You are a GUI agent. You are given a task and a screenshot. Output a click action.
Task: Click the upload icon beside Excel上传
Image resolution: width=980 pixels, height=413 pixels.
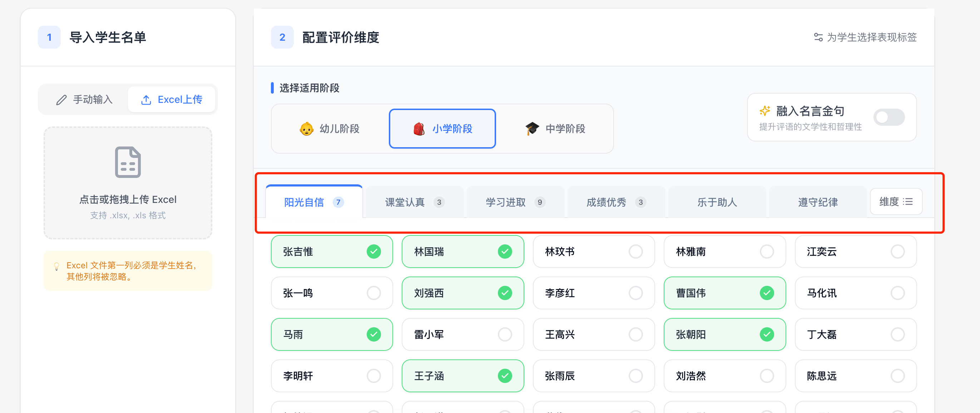(146, 99)
